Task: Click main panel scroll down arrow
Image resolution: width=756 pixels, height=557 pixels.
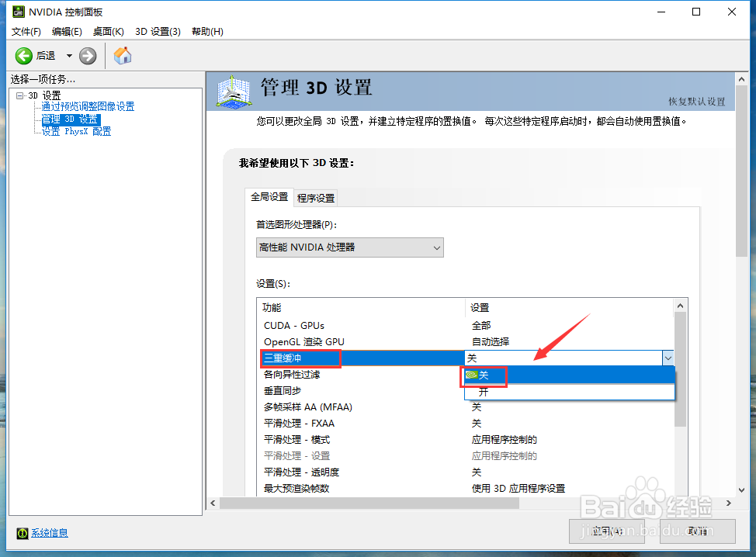Action: pos(741,490)
